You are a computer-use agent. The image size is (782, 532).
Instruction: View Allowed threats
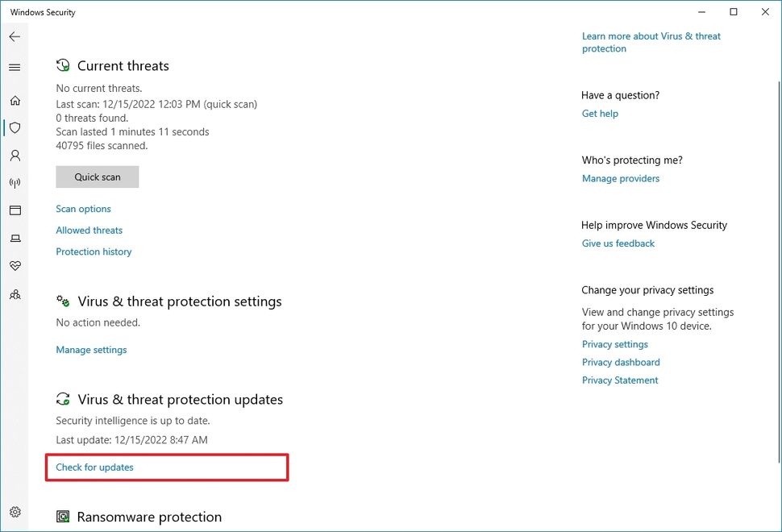click(x=89, y=230)
